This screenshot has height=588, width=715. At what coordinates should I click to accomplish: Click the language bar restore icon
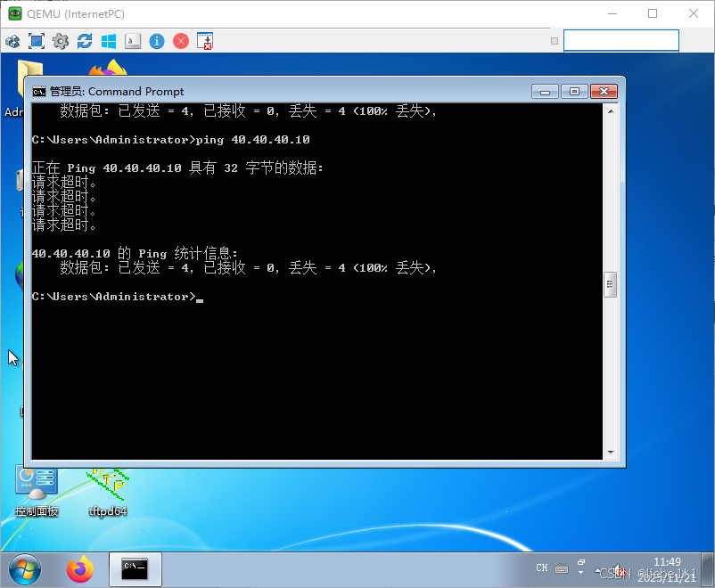pyautogui.click(x=581, y=562)
